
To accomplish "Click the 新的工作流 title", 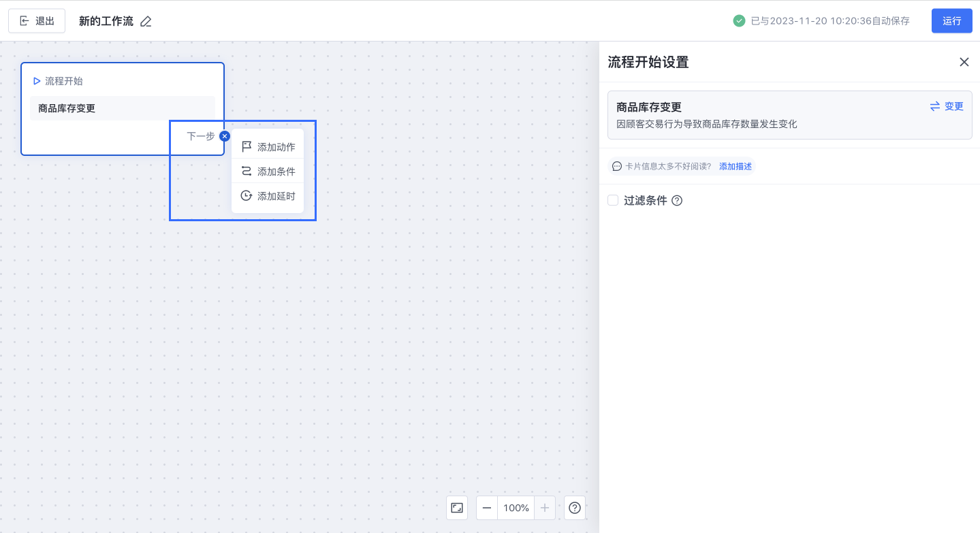I will 106,21.
